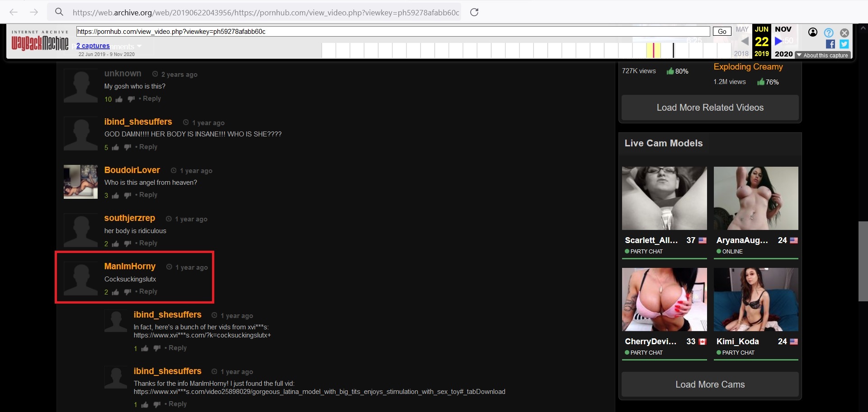Viewport: 868px width, 412px height.
Task: Reply to the comment by unknown
Action: click(x=152, y=98)
